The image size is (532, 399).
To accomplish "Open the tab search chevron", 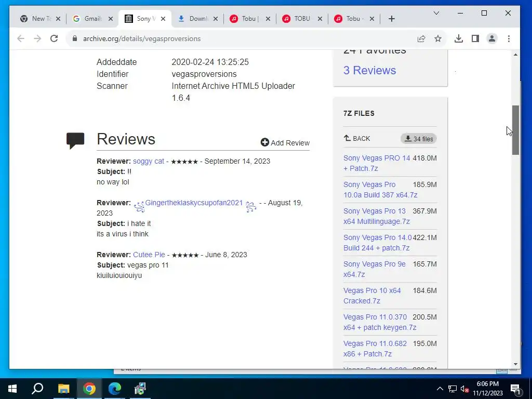I will pos(436,13).
